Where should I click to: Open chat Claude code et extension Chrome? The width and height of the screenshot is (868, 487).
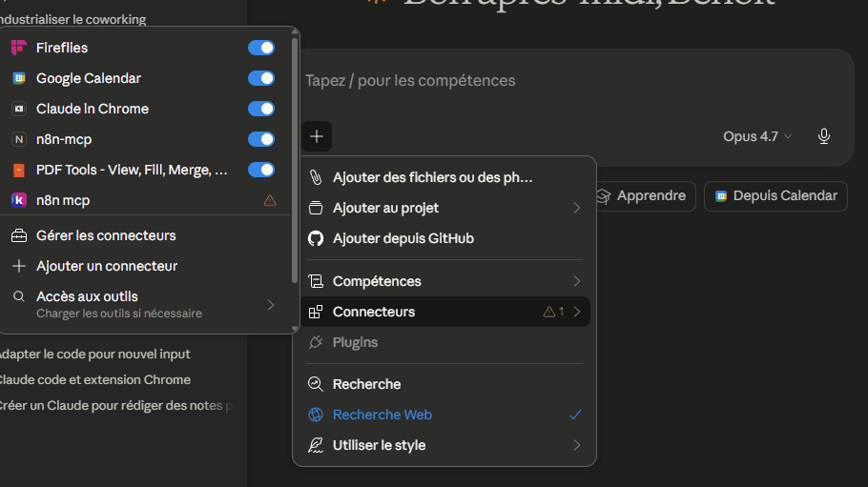[95, 380]
